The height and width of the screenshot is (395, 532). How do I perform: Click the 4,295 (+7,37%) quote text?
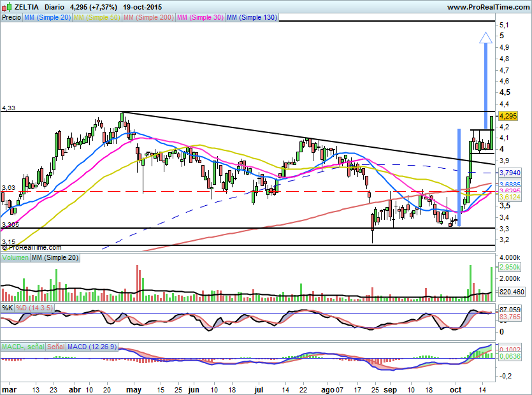93,7
